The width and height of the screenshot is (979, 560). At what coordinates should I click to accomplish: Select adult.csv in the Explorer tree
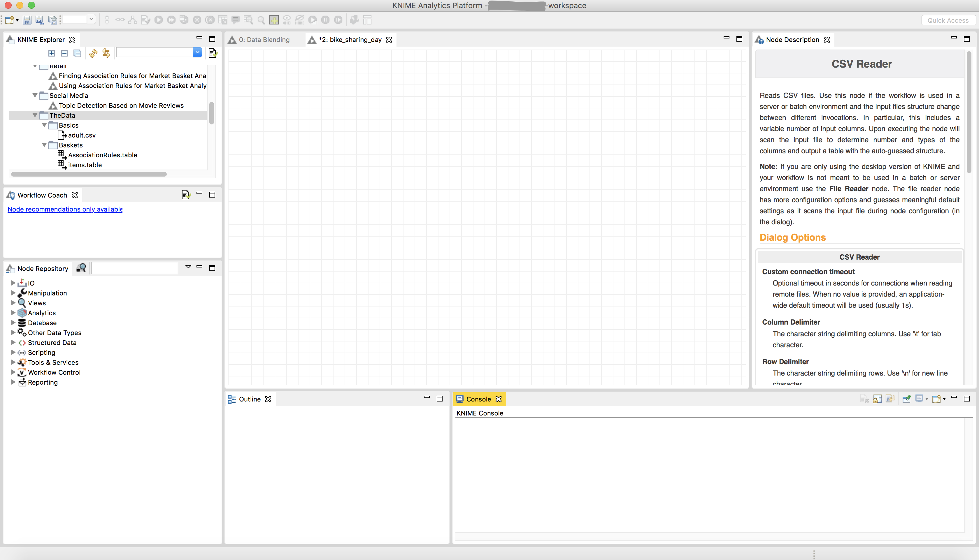click(x=82, y=135)
